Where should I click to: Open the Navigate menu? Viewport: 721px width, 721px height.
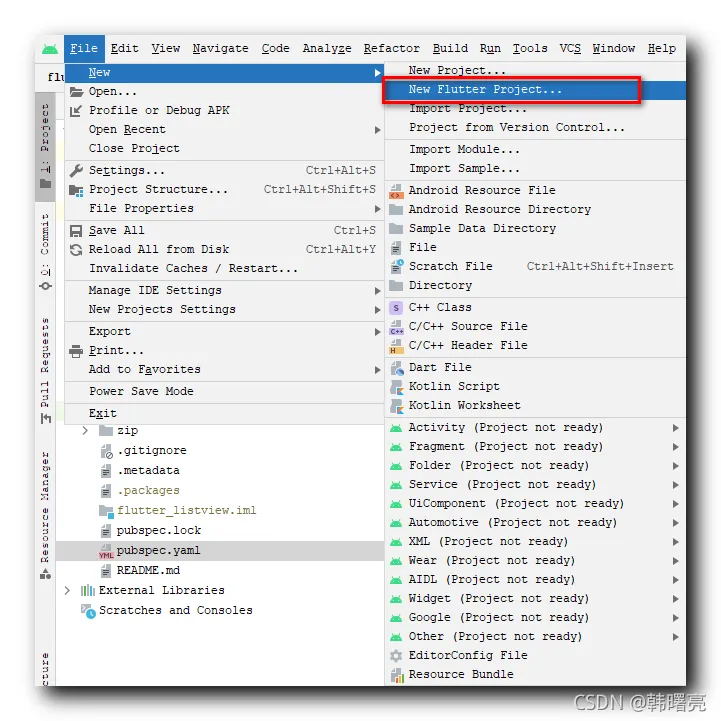220,49
